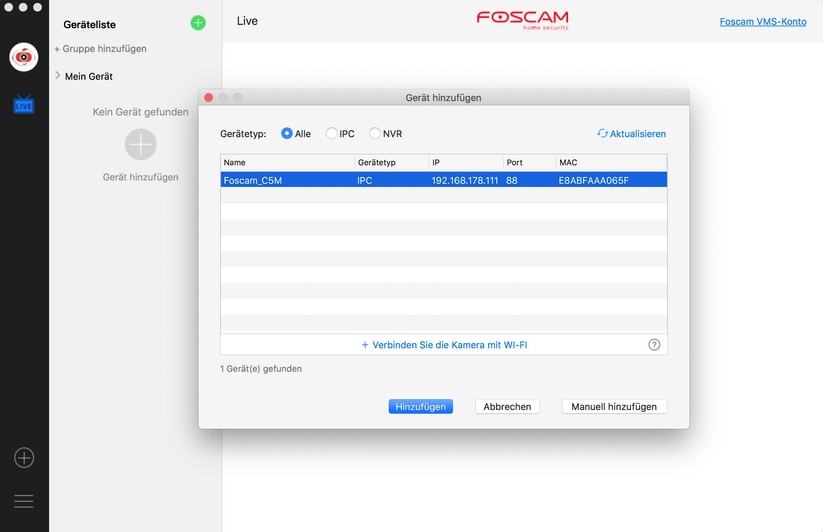Open the Foscam VMS-Konto link
The height and width of the screenshot is (532, 823).
coord(763,22)
